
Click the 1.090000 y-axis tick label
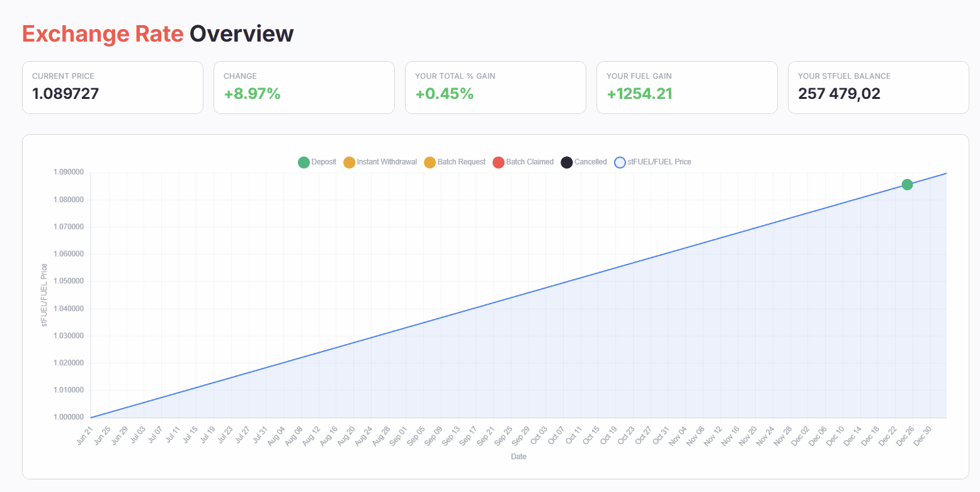coord(68,173)
